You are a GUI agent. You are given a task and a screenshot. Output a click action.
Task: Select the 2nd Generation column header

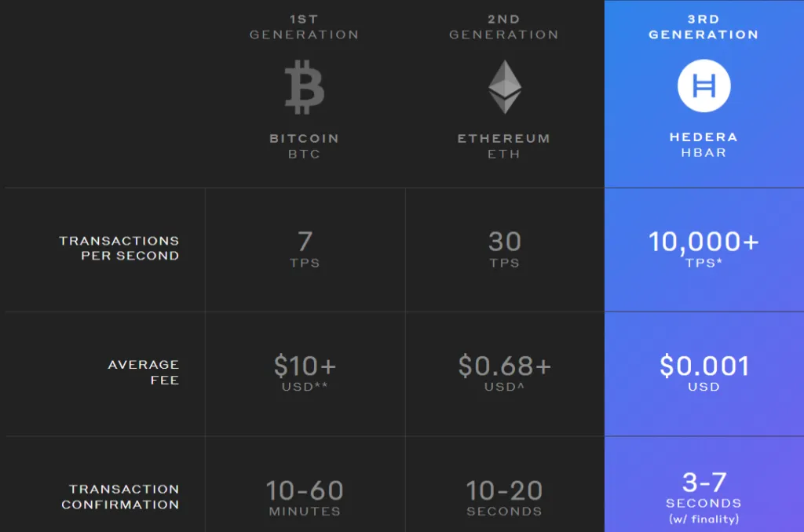click(504, 27)
